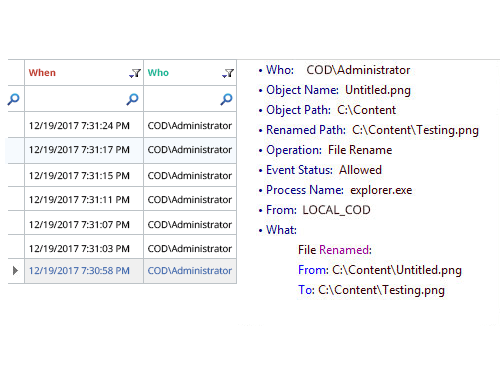Screen dimensions: 500x390
Task: Click the magnifier in the Who search cell
Action: 227,99
